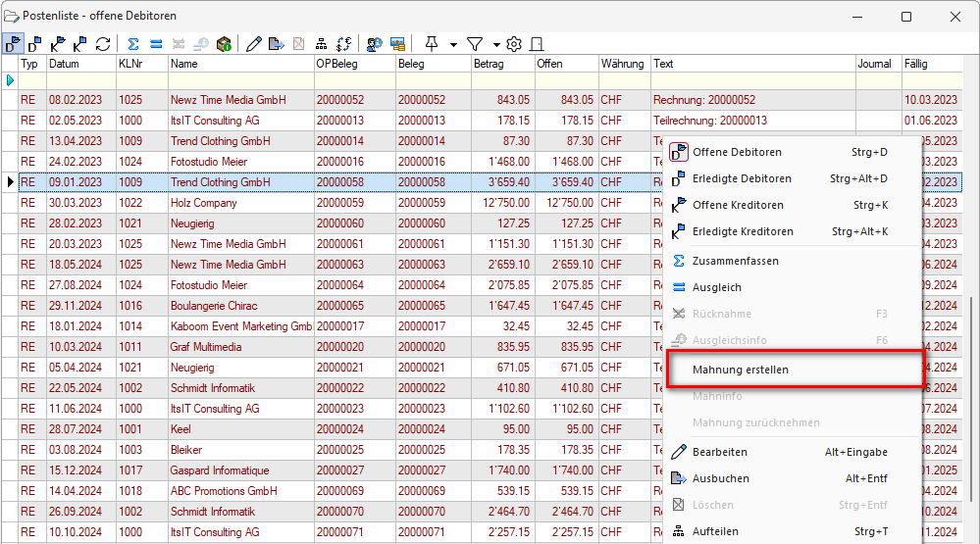
Task: Choose Mahnung erstellen from the context menu
Action: pyautogui.click(x=741, y=370)
